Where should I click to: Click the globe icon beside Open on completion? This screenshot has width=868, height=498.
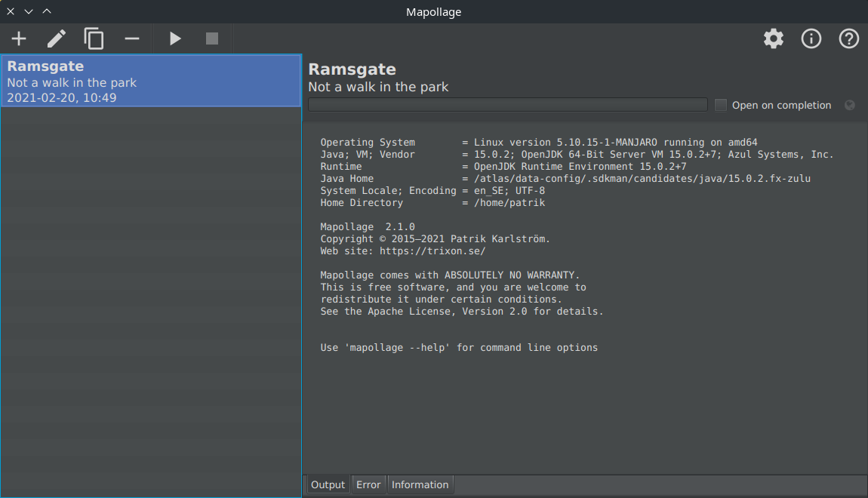pyautogui.click(x=850, y=105)
